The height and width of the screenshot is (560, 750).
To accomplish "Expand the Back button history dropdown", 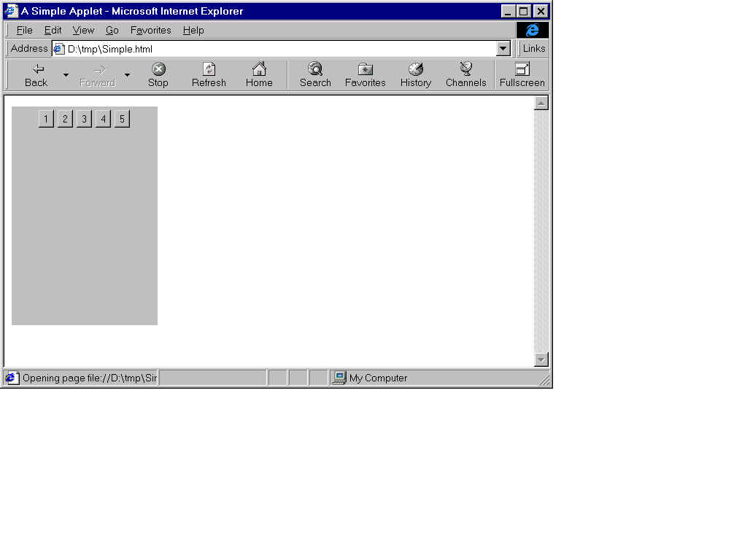I will point(66,75).
